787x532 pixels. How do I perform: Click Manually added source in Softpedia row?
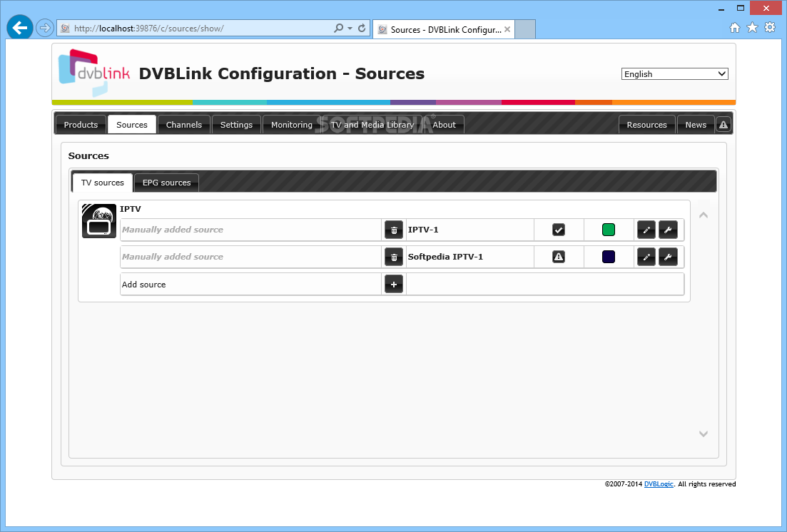coord(173,257)
